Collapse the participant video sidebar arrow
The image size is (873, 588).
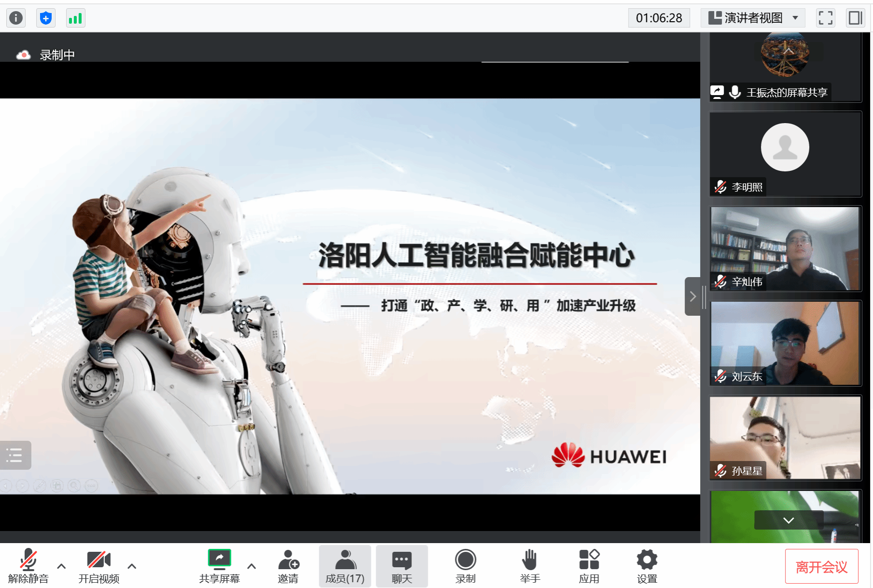[692, 296]
